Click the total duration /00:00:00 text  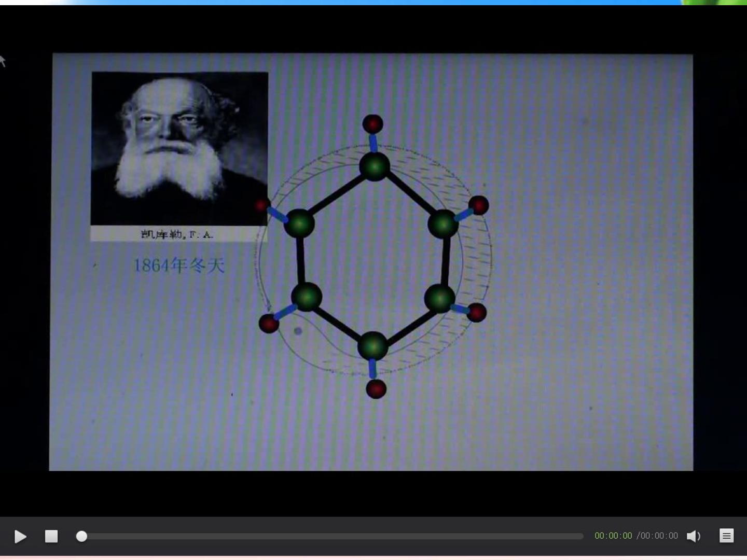pos(657,536)
